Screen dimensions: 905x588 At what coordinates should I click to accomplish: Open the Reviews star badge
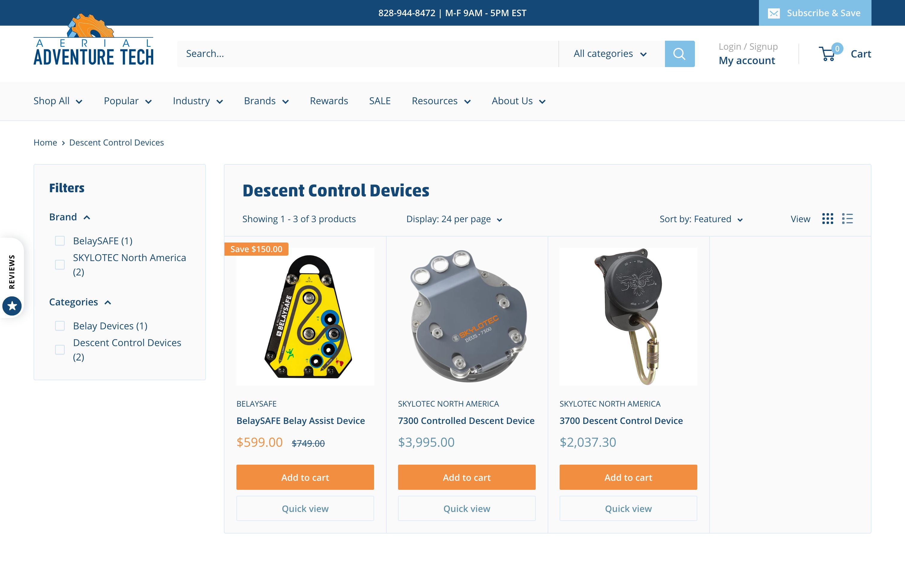pos(12,306)
